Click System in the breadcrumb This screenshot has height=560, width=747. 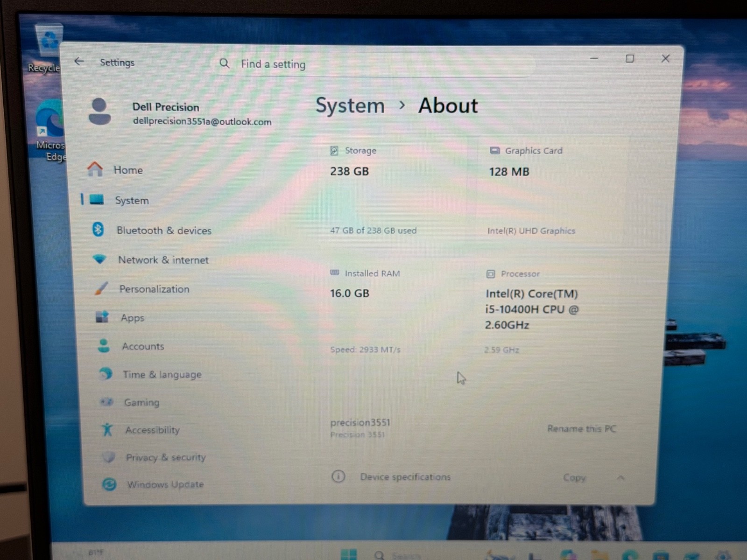coord(350,105)
